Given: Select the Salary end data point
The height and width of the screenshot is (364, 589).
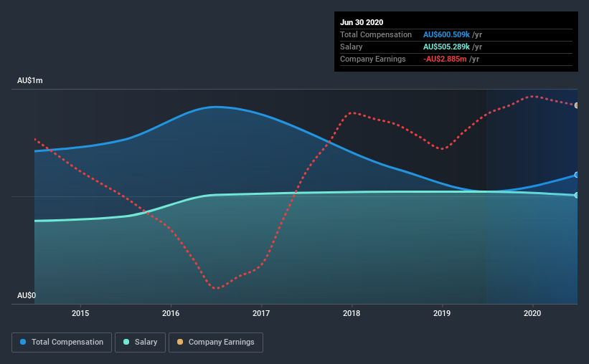Looking at the screenshot, I should [x=577, y=195].
